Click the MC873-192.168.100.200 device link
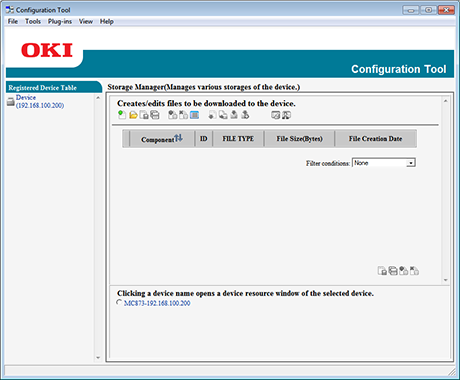Image resolution: width=460 pixels, height=380 pixels. (x=157, y=303)
